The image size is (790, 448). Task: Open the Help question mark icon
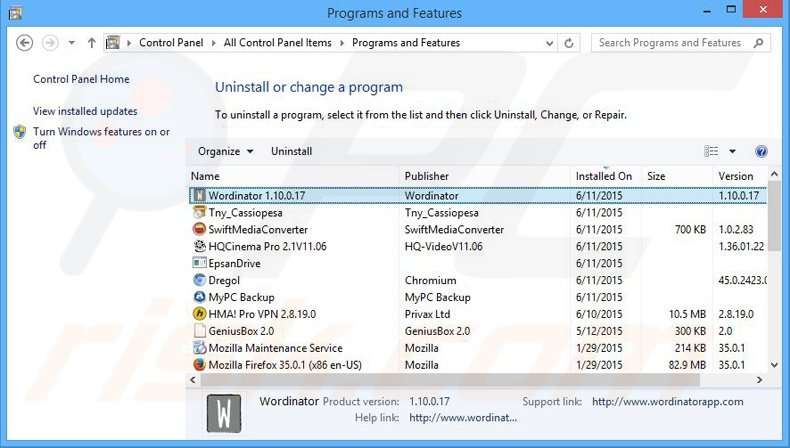coord(761,151)
